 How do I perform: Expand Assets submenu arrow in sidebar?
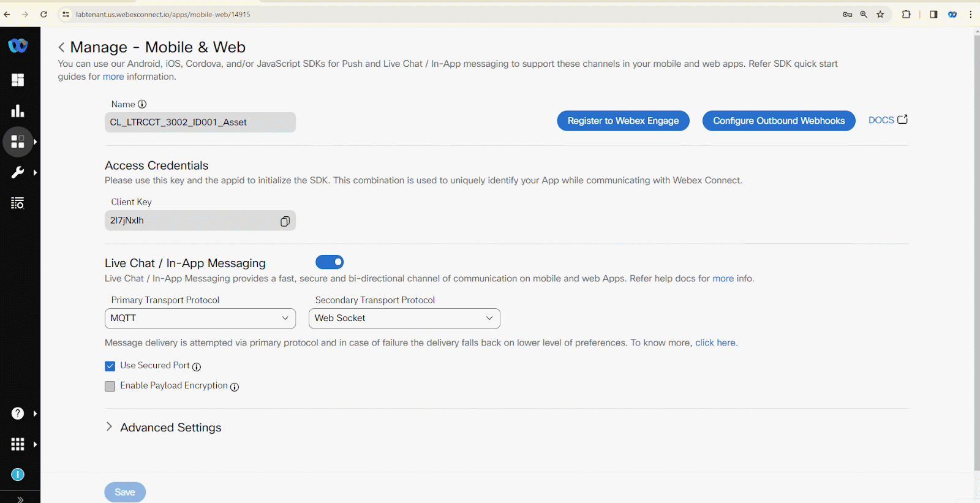(x=36, y=142)
